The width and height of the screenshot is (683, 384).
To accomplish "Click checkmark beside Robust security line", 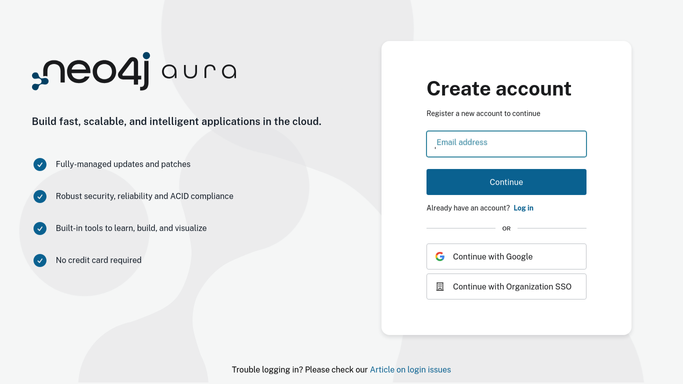I will pos(40,196).
